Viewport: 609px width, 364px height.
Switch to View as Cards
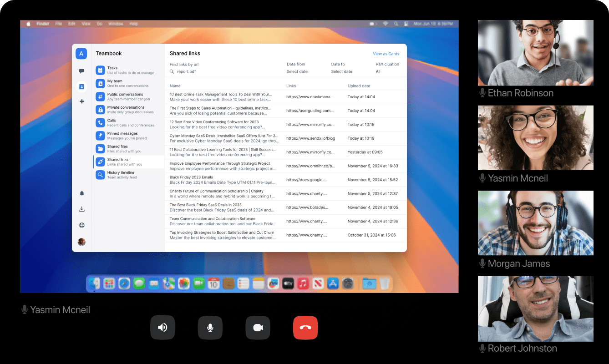pyautogui.click(x=386, y=54)
